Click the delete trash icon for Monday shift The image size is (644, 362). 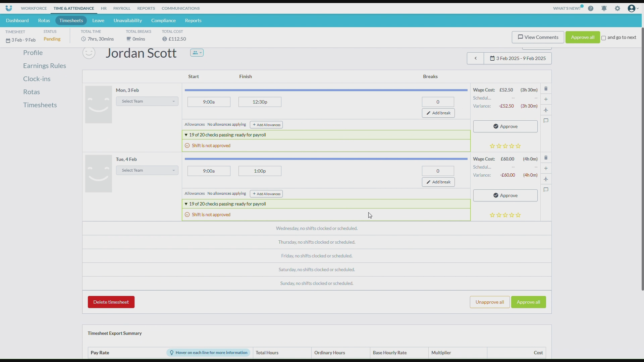tap(546, 89)
